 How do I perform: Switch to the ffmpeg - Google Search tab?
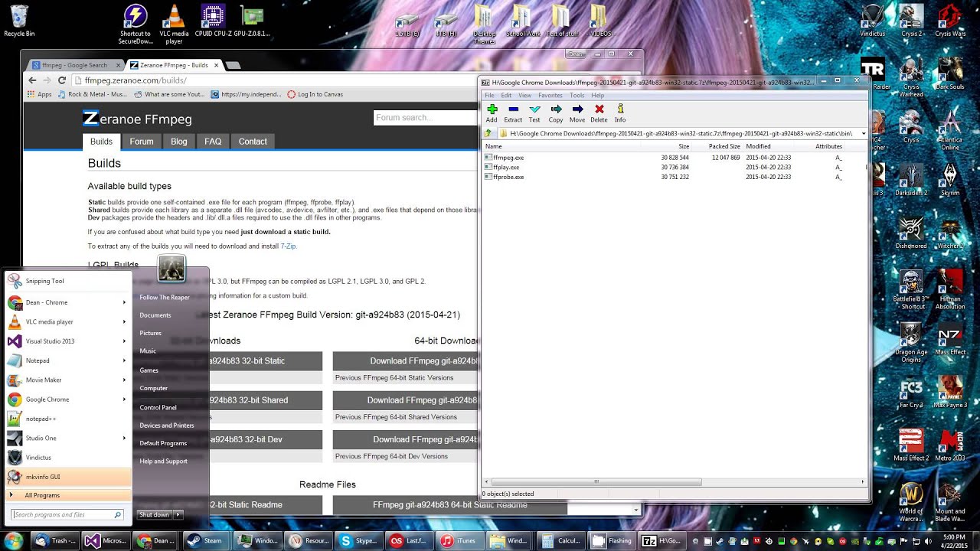pos(75,65)
